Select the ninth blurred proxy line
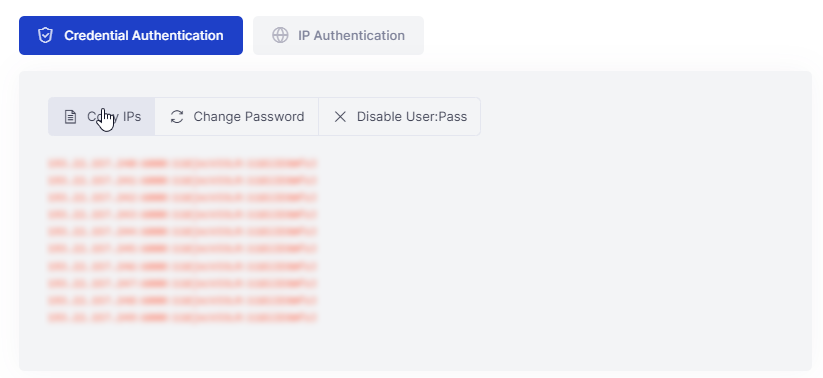This screenshot has width=823, height=378. [183, 301]
